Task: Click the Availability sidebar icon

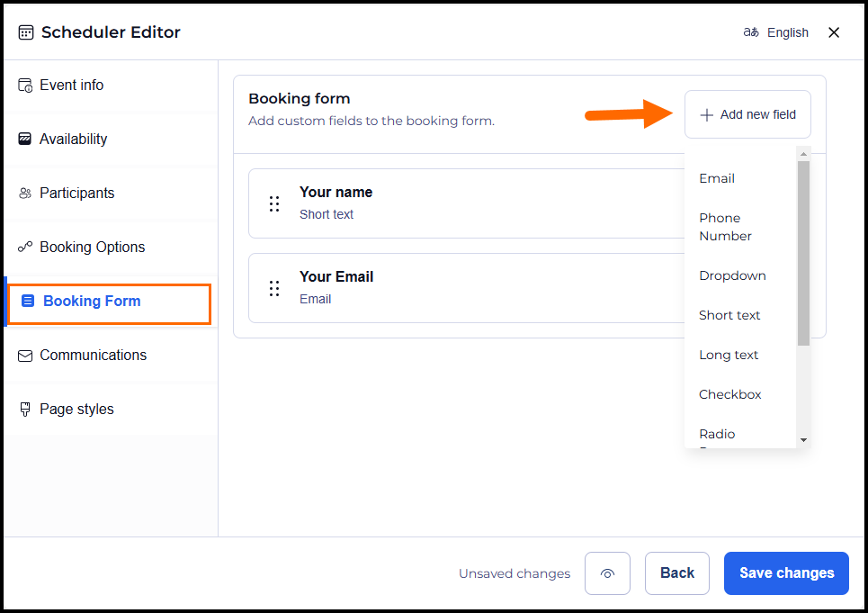Action: [25, 139]
